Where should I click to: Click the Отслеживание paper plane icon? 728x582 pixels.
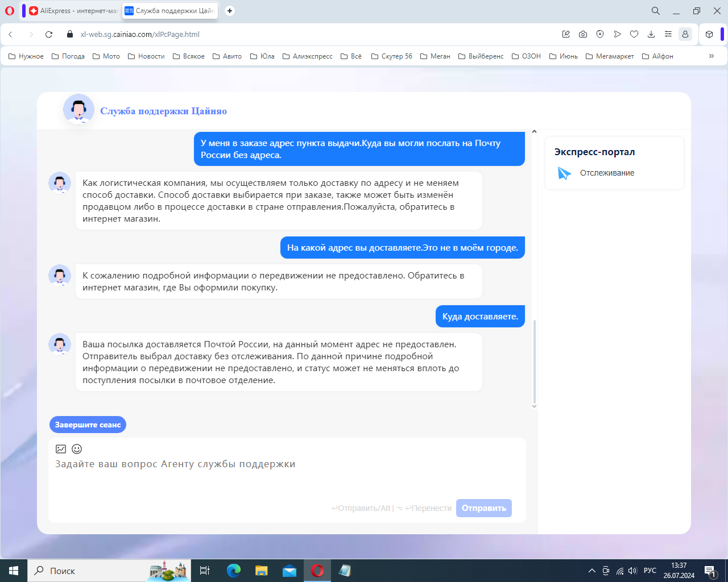(564, 173)
